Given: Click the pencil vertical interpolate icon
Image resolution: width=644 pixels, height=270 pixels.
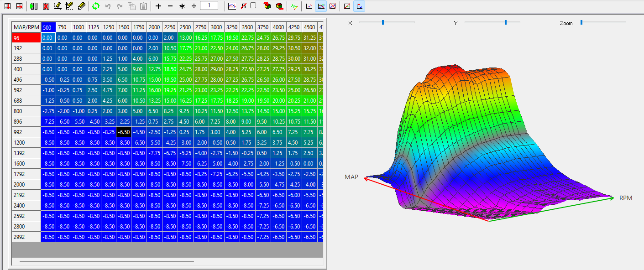Looking at the screenshot, I should pyautogui.click(x=69, y=6).
